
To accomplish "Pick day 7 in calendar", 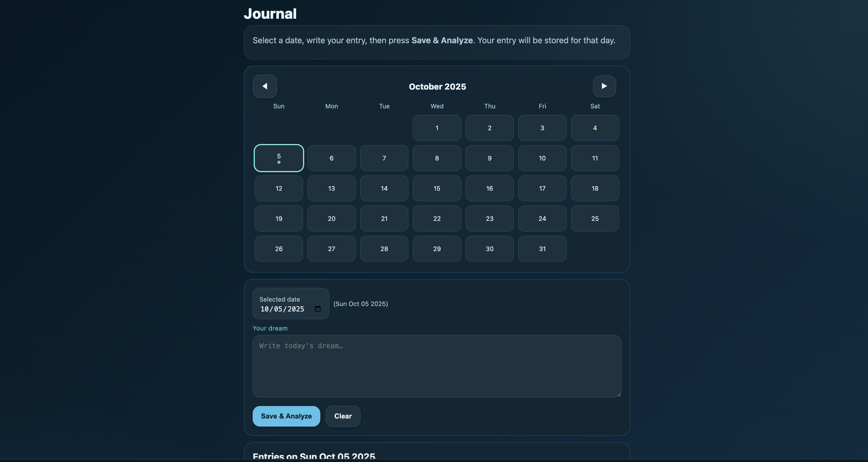I will [384, 158].
